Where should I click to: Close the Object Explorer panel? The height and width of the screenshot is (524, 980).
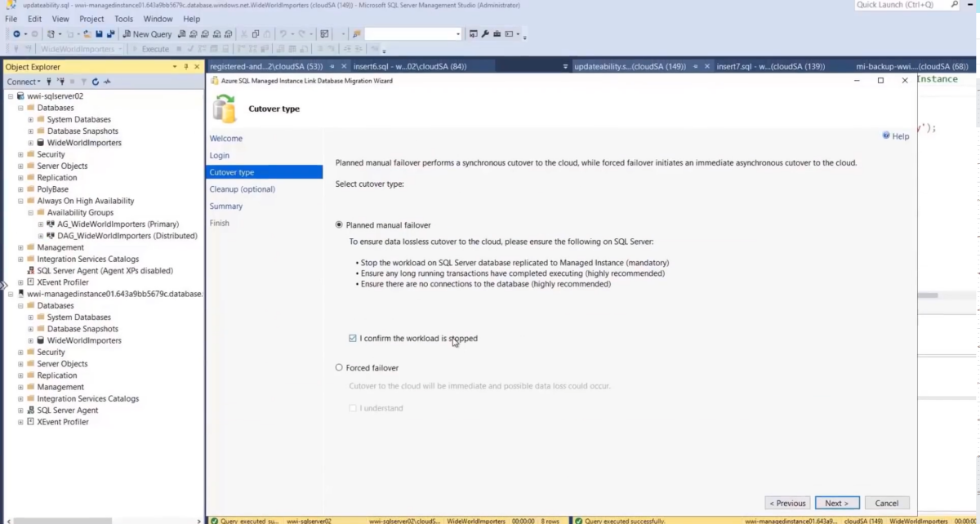[x=197, y=67]
